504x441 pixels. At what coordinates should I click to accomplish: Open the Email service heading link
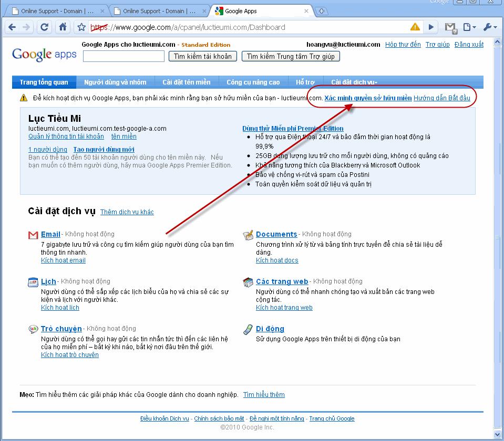[50, 235]
